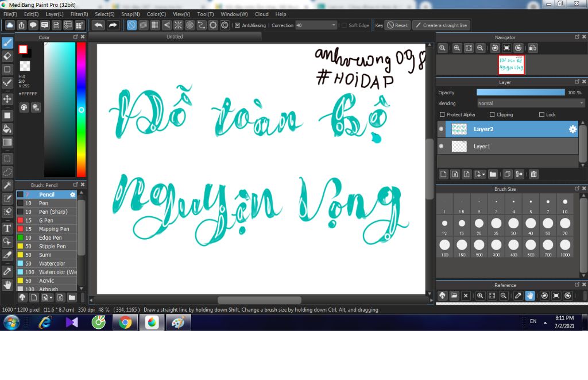This screenshot has width=588, height=380.
Task: Open Pencil brush settings gear
Action: coord(73,194)
